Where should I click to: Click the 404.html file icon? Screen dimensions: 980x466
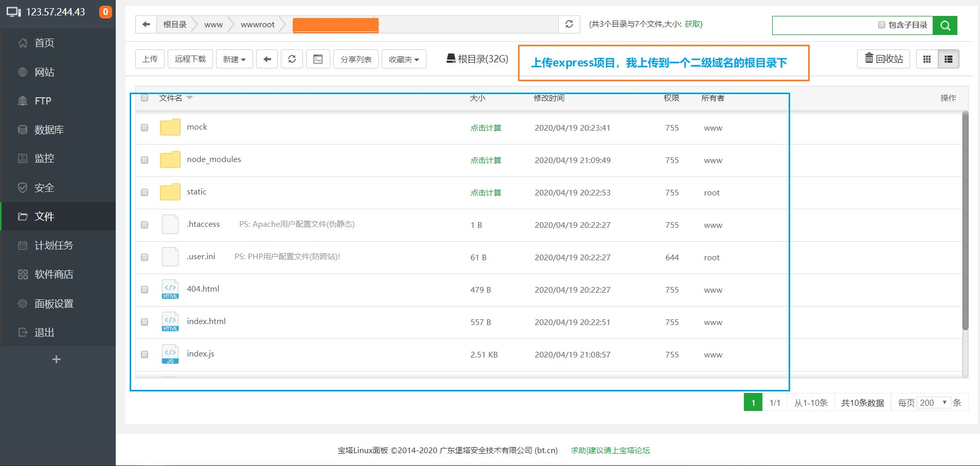coord(170,289)
